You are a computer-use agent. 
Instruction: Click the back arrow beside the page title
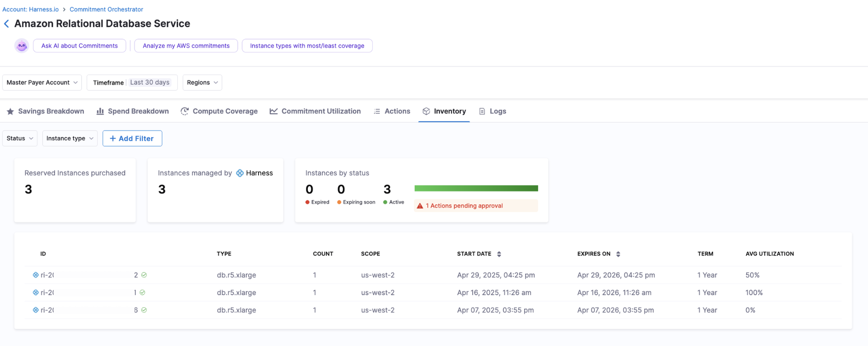pyautogui.click(x=7, y=24)
